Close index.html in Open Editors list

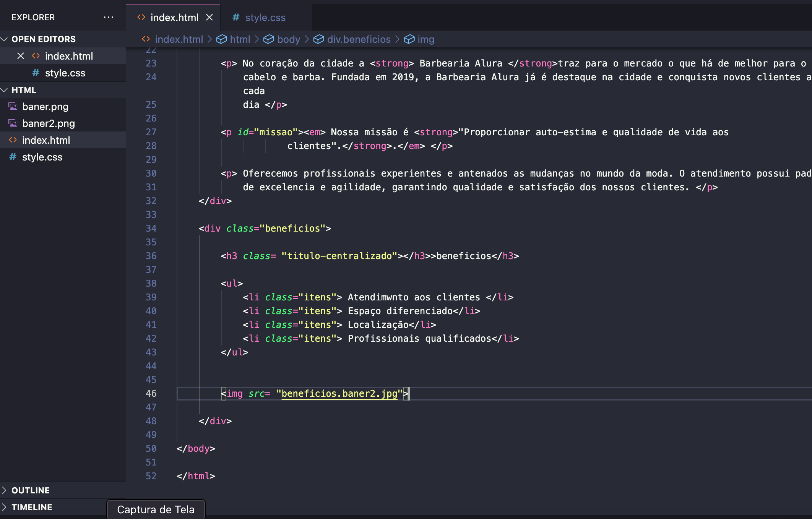point(21,56)
